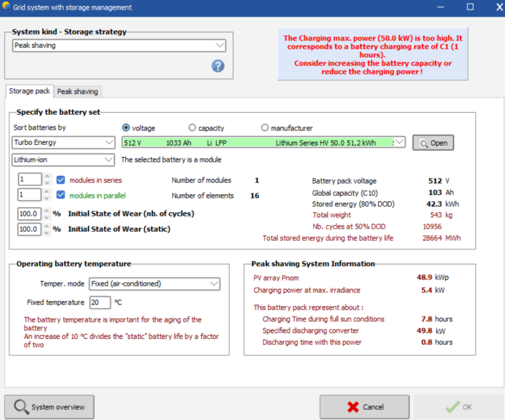Click the Open battery button

click(433, 143)
